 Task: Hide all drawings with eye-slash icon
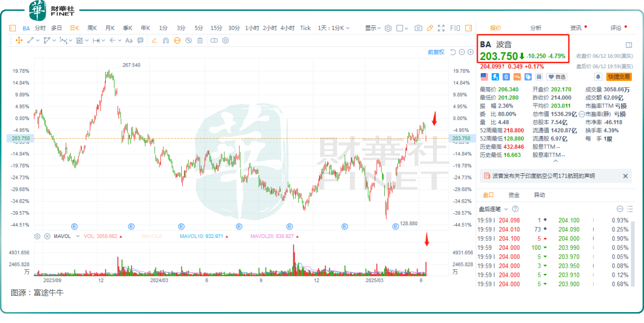[x=188, y=41]
